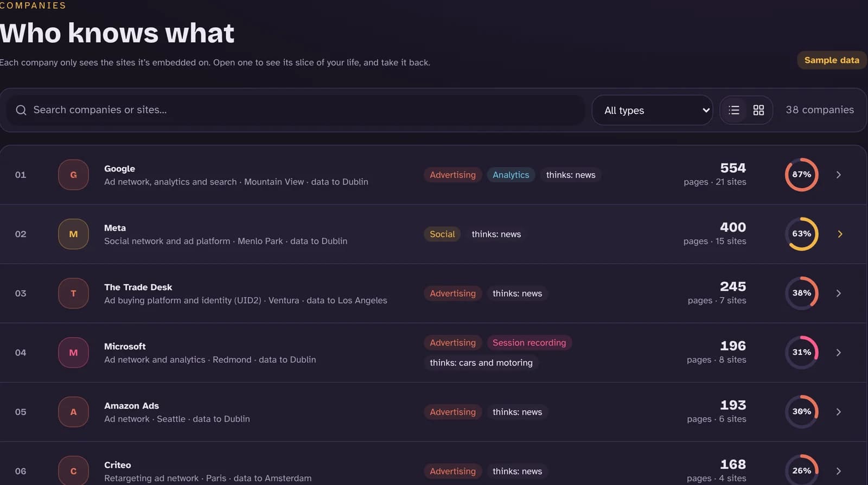Open the Amazon Ads company name
Screen dimensions: 868x485
[131, 406]
